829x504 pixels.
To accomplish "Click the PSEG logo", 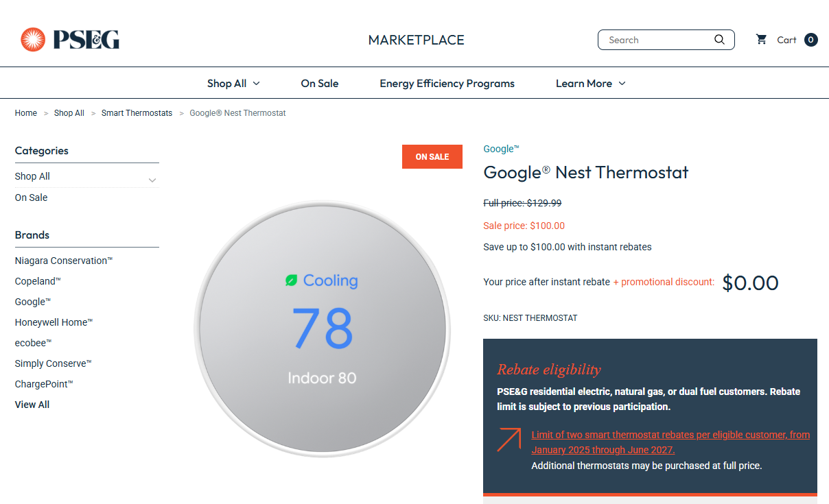I will click(x=70, y=40).
